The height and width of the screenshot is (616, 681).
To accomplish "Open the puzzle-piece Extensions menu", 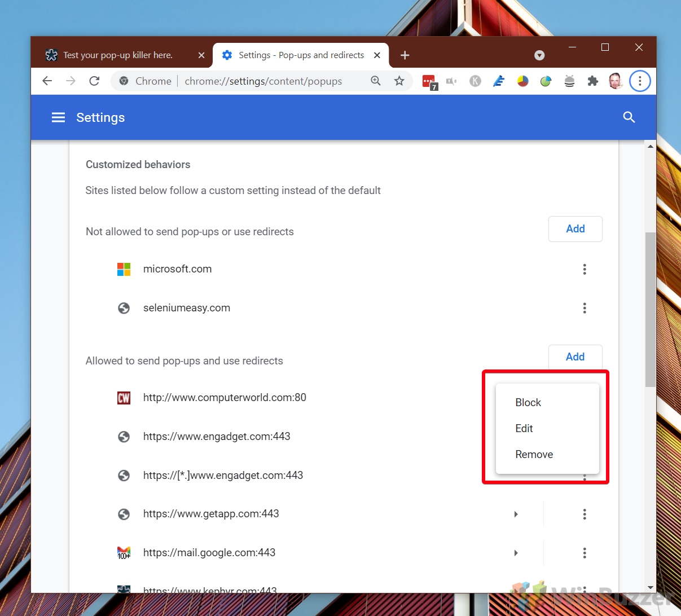I will pyautogui.click(x=592, y=81).
